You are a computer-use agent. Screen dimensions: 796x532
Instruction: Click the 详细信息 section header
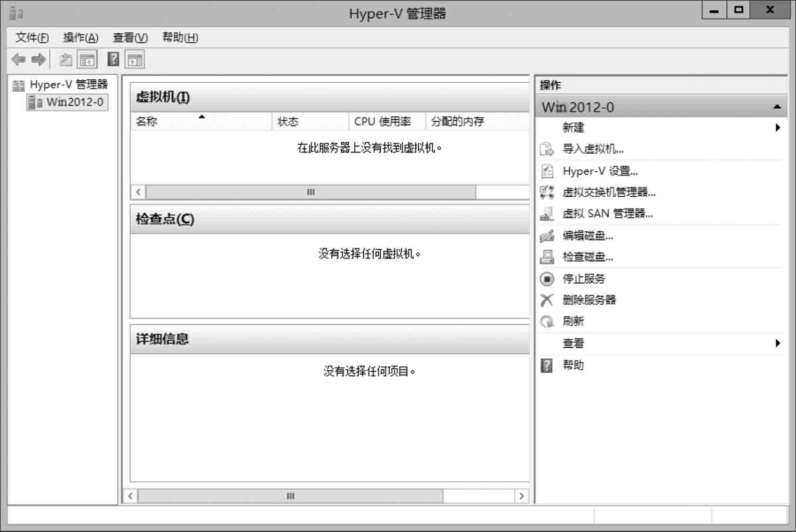coord(330,339)
